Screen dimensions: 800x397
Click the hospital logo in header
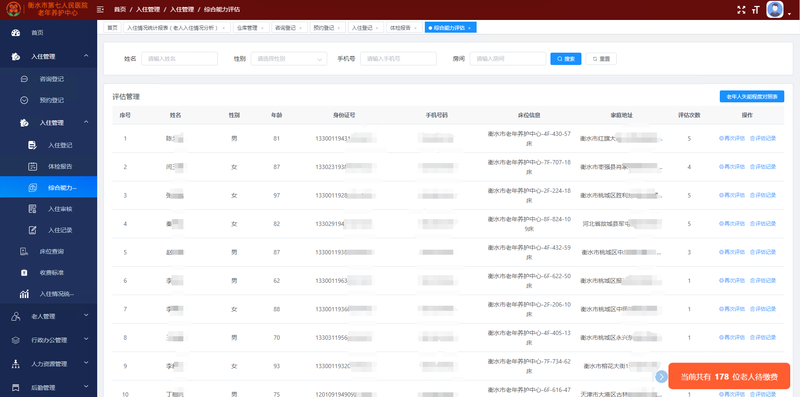tap(14, 9)
